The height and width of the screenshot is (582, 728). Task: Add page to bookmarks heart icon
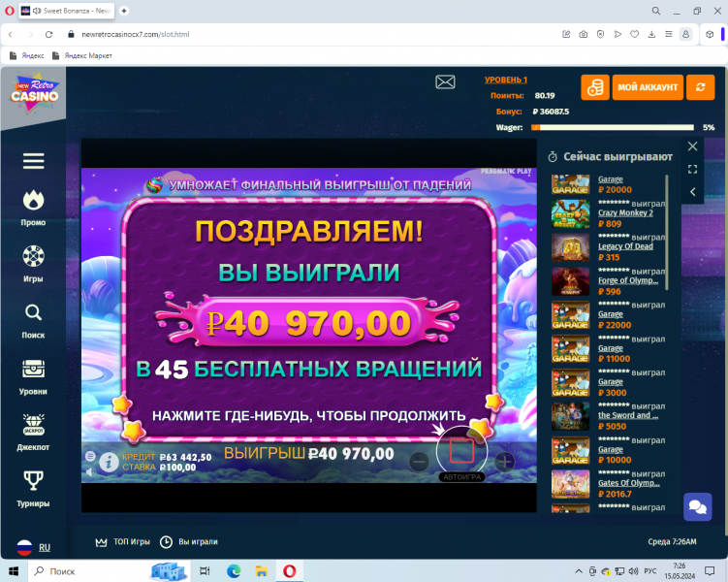[634, 34]
